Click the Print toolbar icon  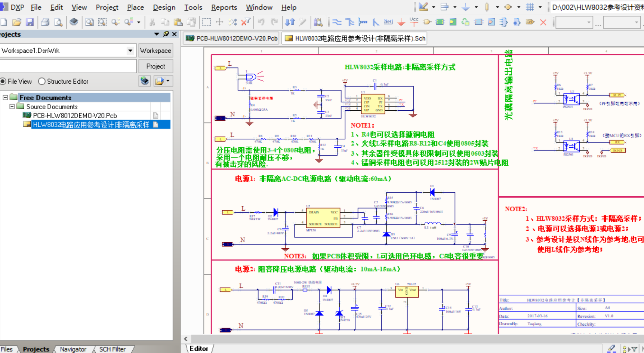(x=45, y=22)
